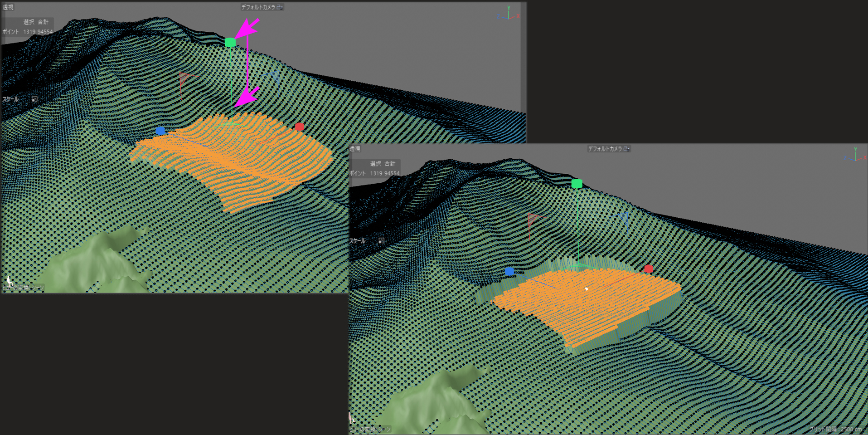This screenshot has width=868, height=435.
Task: Open 透視 projection label in left viewport
Action: tap(8, 7)
